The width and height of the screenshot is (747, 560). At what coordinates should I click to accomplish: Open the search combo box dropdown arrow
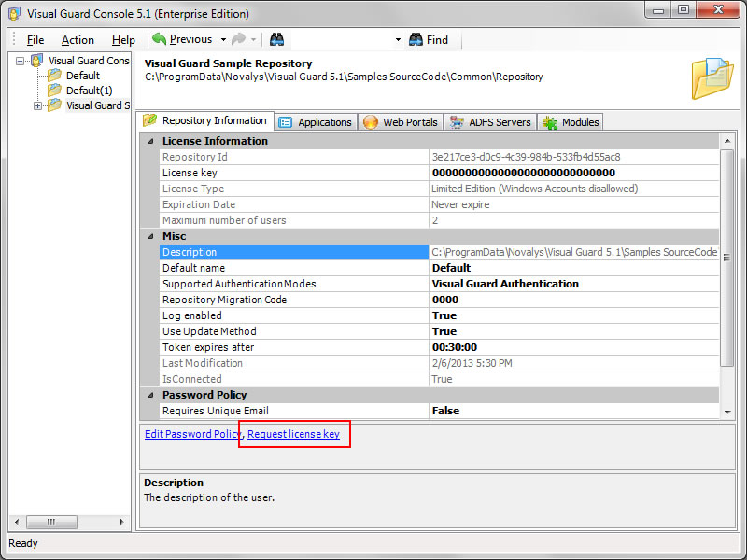coord(398,39)
